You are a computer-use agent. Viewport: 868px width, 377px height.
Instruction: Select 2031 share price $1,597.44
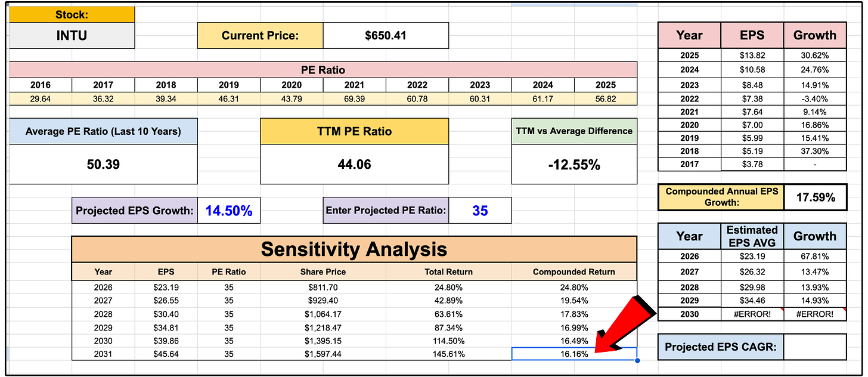[x=323, y=354]
